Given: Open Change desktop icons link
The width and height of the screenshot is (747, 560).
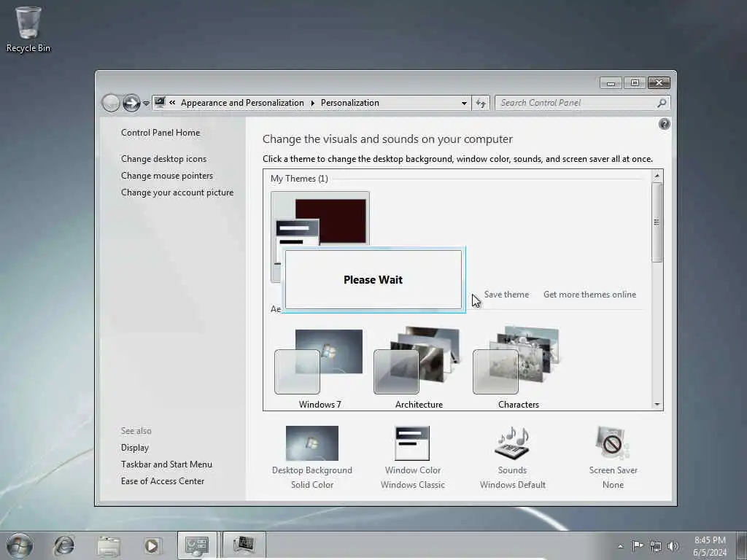Looking at the screenshot, I should [x=164, y=158].
